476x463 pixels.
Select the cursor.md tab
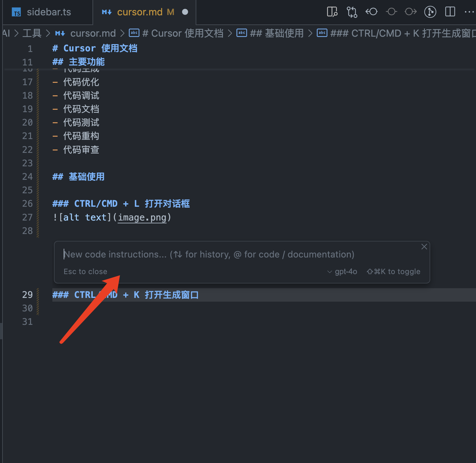[x=140, y=12]
